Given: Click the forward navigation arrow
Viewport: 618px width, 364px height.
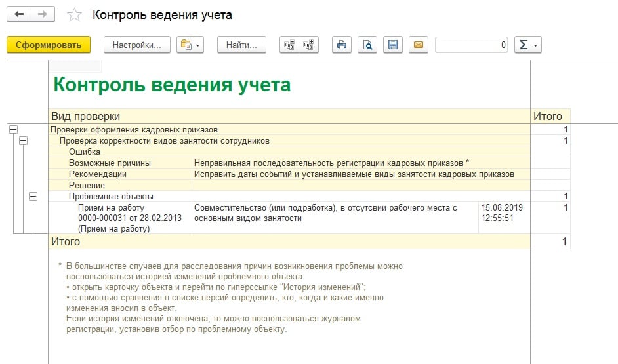Looking at the screenshot, I should pyautogui.click(x=43, y=14).
